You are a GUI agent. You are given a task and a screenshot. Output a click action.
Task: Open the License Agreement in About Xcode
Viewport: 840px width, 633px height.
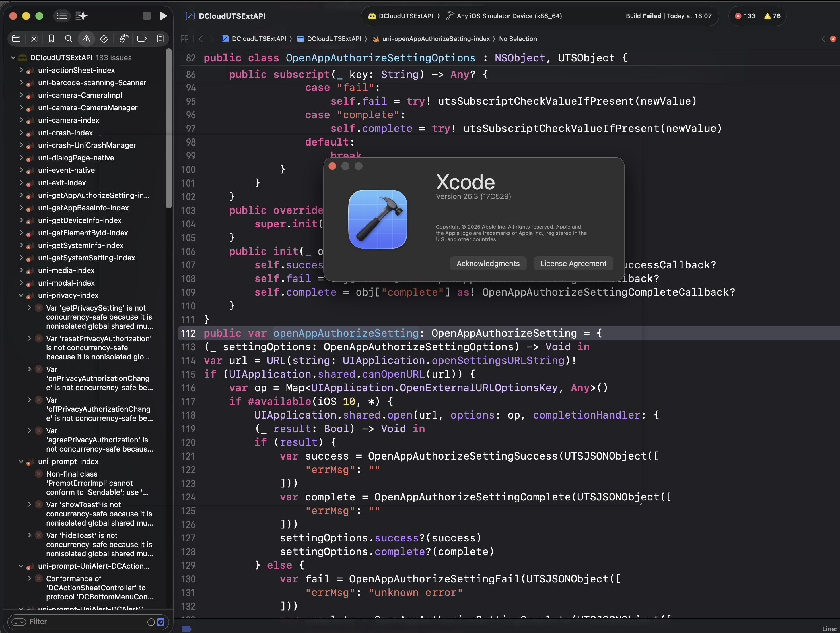(573, 264)
